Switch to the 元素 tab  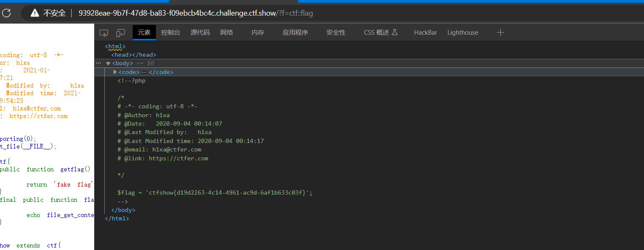pos(144,33)
